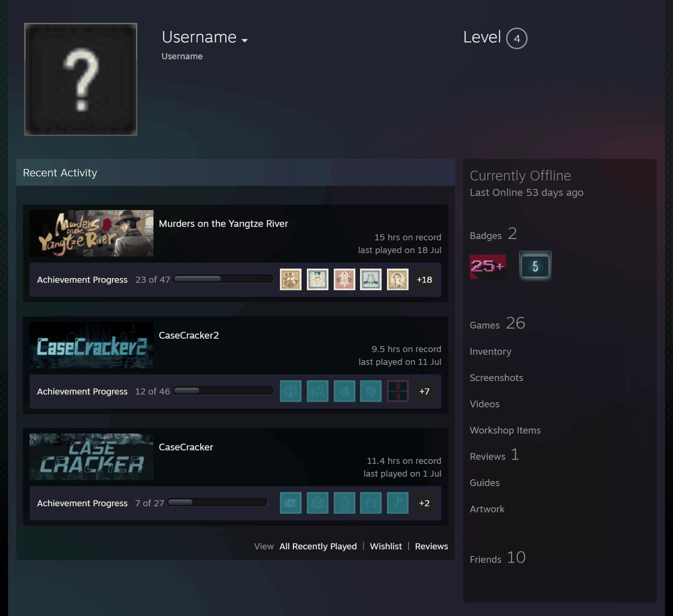The image size is (673, 616).
Task: Open the Inventory section
Action: [x=490, y=352]
